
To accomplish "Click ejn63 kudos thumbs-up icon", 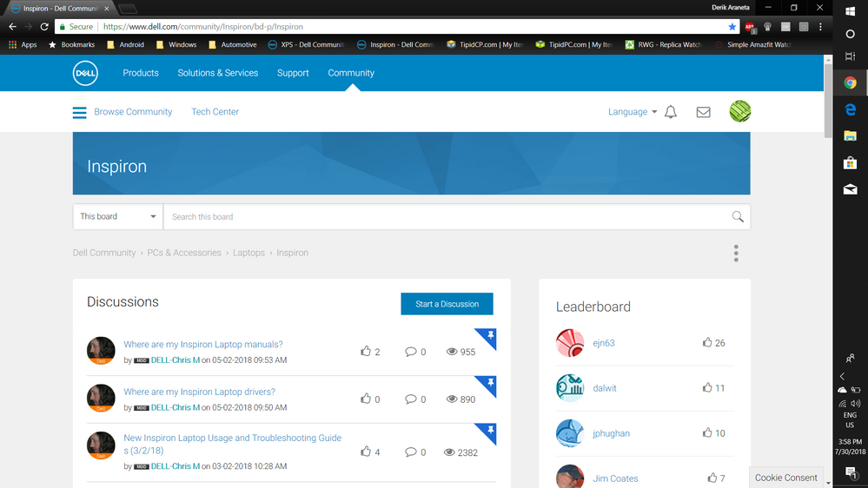I will click(707, 342).
